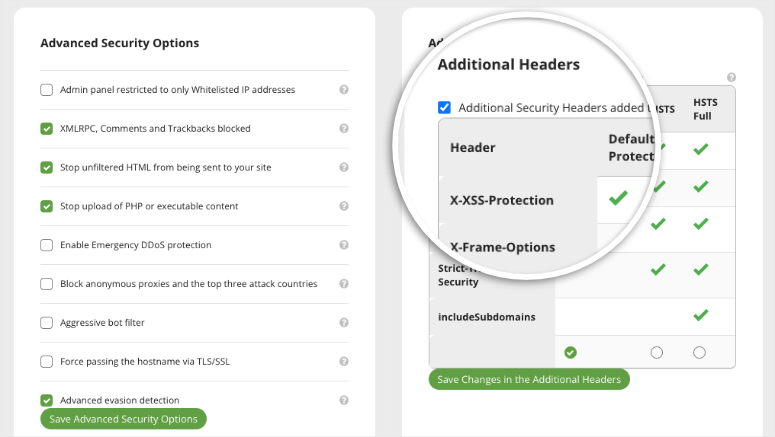Open help icon for Emergency DDoS protection

pyautogui.click(x=344, y=245)
